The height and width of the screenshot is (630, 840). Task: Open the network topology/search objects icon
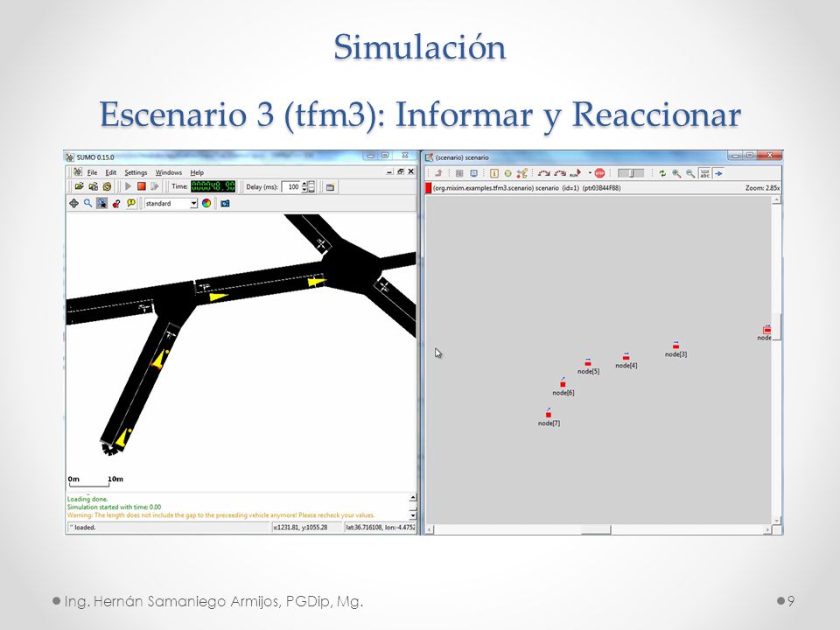coord(521,173)
